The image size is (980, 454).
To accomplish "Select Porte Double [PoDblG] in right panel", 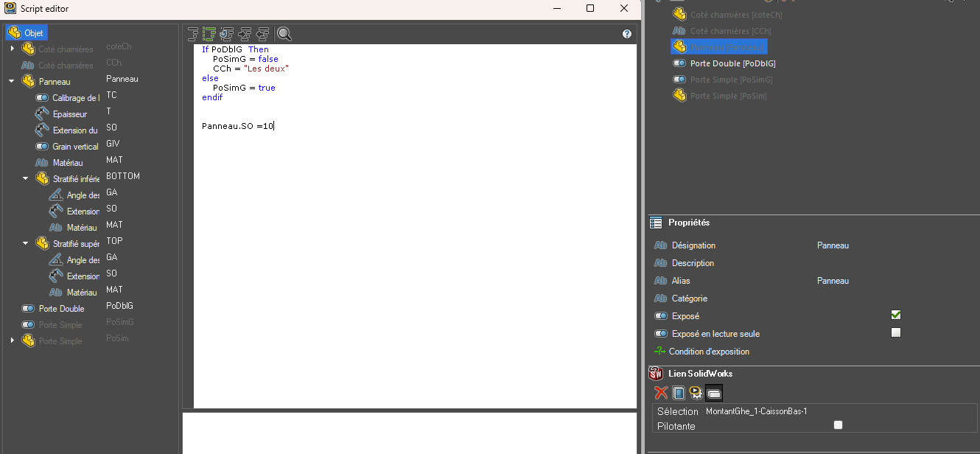I will [732, 63].
